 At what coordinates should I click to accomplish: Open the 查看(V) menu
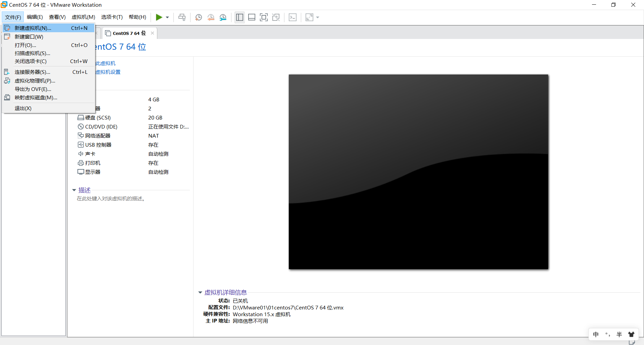(x=57, y=17)
